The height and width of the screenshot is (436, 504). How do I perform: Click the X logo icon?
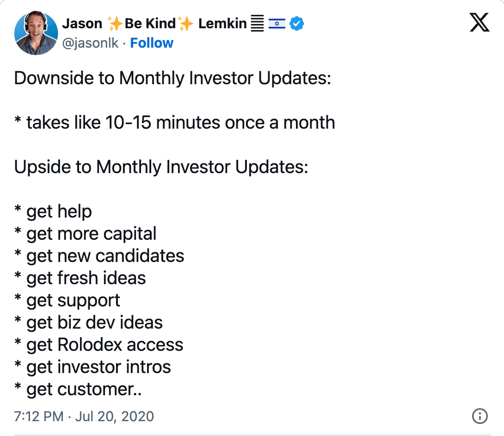[x=479, y=22]
